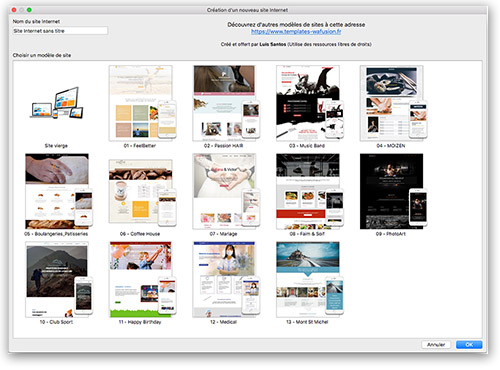Select the 08 - Faim & Soif template

(x=310, y=191)
